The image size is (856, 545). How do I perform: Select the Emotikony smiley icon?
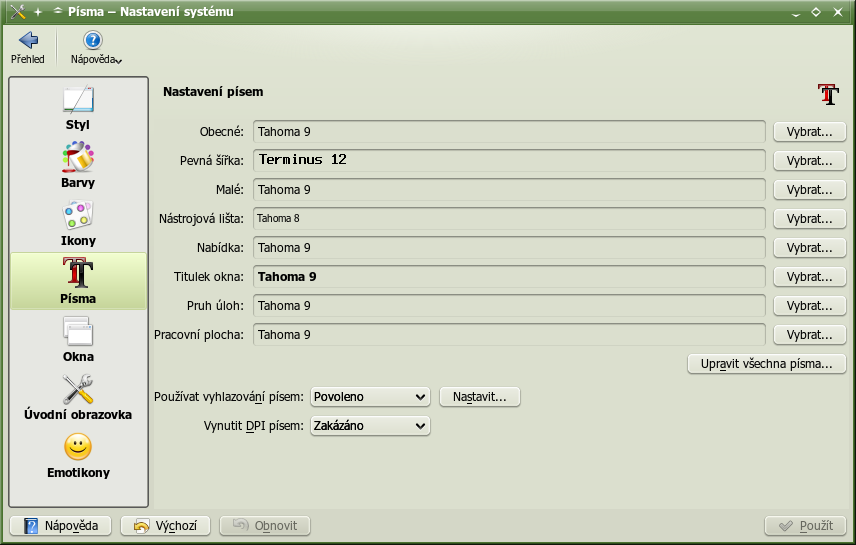click(78, 447)
